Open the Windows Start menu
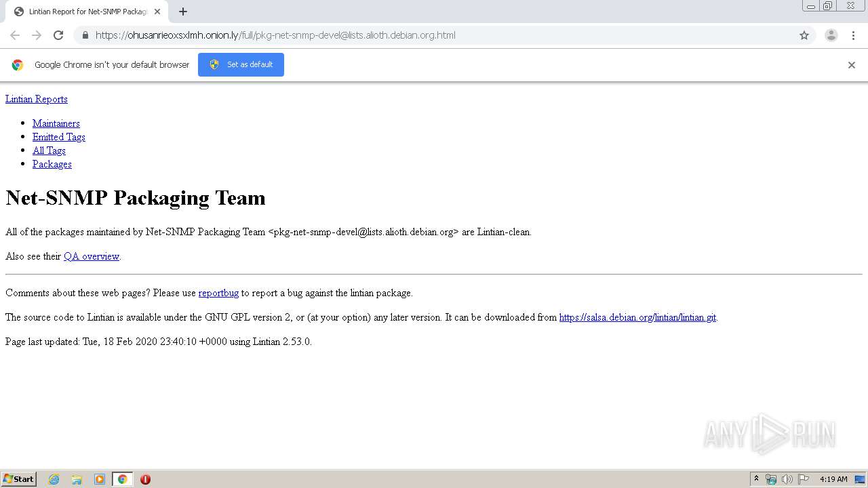Image resolution: width=868 pixels, height=488 pixels. tap(18, 479)
